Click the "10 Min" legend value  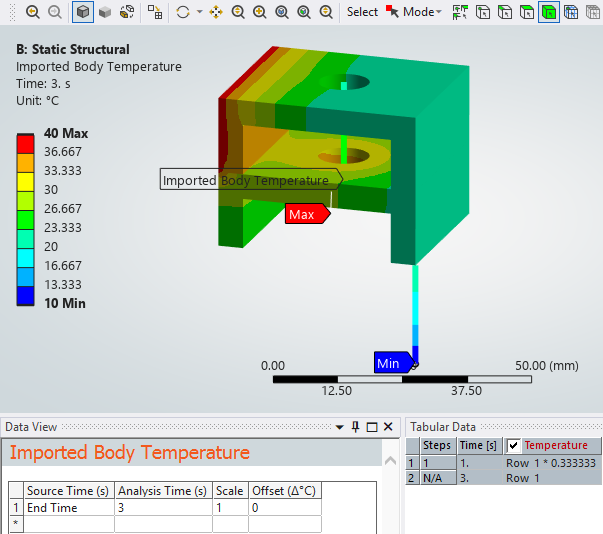tap(65, 303)
